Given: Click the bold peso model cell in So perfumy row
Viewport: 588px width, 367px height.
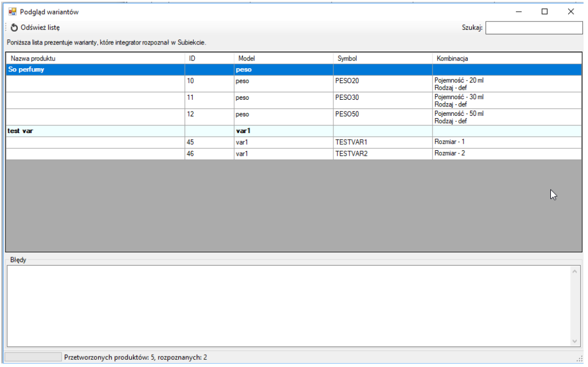Looking at the screenshot, I should pyautogui.click(x=283, y=69).
